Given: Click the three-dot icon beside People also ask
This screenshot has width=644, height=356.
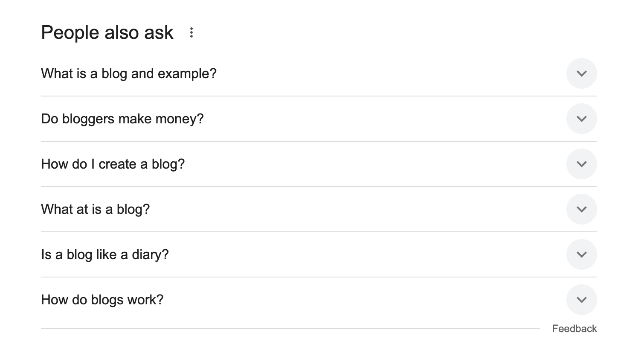Looking at the screenshot, I should tap(191, 32).
